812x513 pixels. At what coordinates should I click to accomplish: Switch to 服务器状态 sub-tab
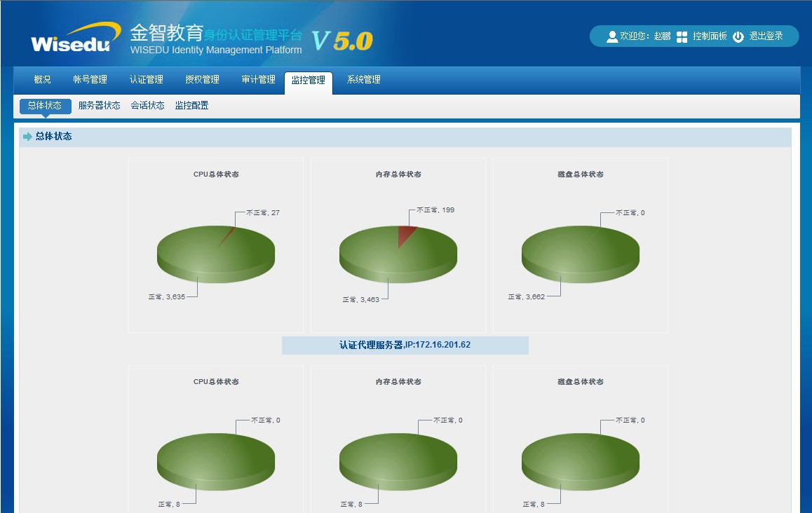click(99, 106)
